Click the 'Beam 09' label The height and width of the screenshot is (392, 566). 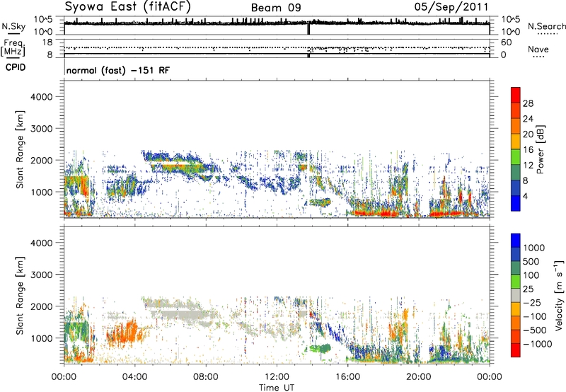[276, 8]
